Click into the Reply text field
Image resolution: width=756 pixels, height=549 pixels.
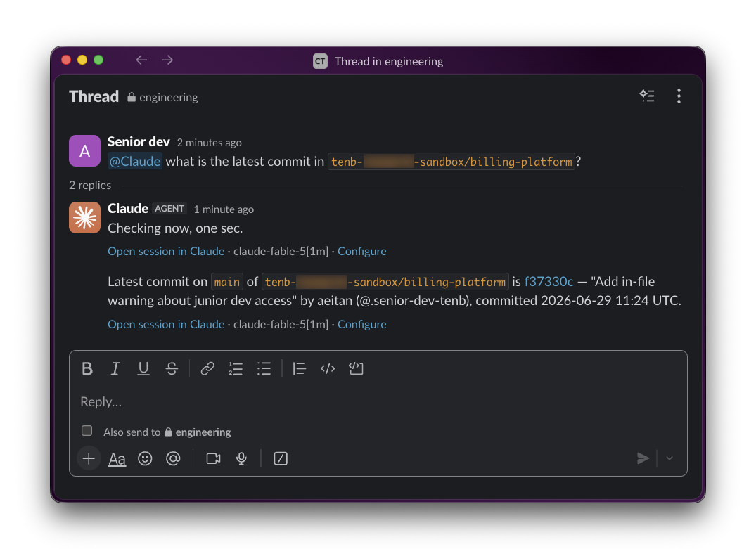point(378,401)
